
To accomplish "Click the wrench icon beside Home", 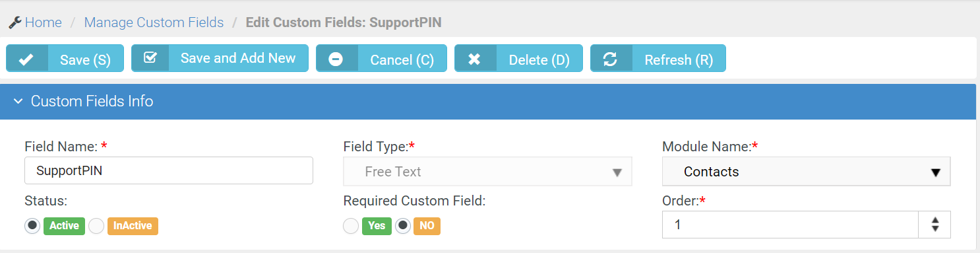I will (15, 22).
